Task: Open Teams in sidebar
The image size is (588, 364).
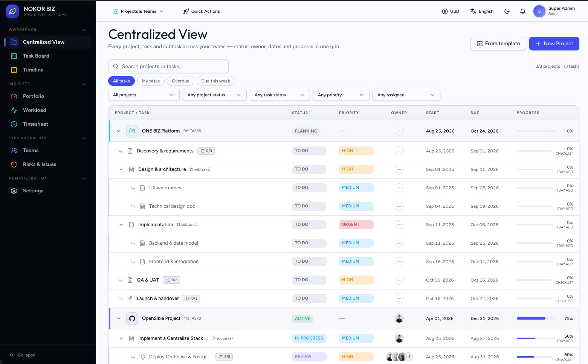Action: click(x=47, y=150)
